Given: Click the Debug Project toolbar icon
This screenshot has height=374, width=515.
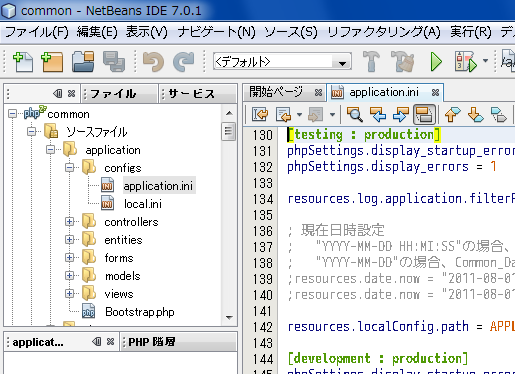Looking at the screenshot, I should 465,61.
